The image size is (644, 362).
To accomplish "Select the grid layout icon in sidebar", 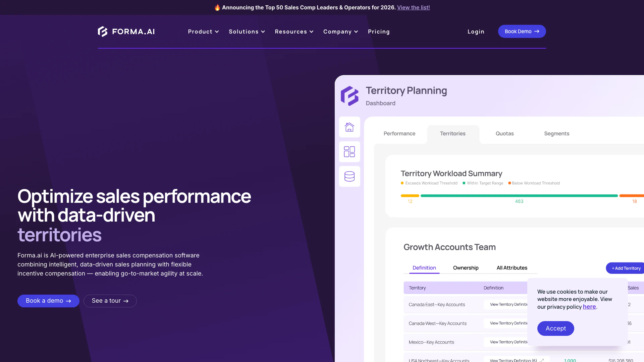I will click(350, 152).
